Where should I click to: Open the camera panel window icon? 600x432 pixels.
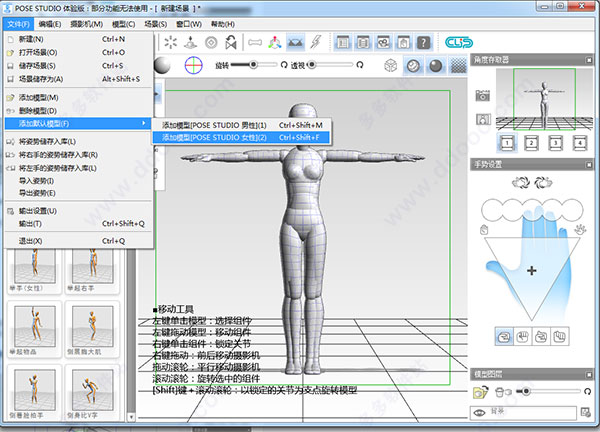(383, 42)
